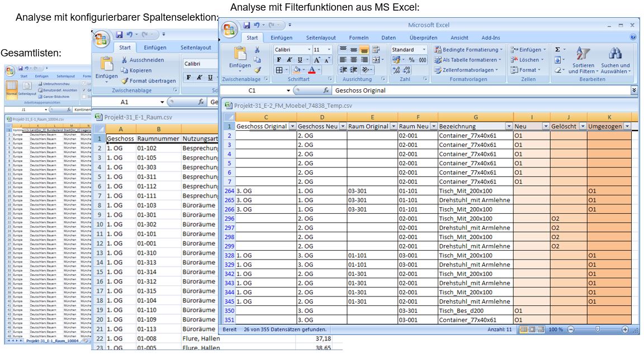Open the Fill down arrow icon in Bearbeiten
This screenshot has height=354, width=644.
tap(558, 60)
